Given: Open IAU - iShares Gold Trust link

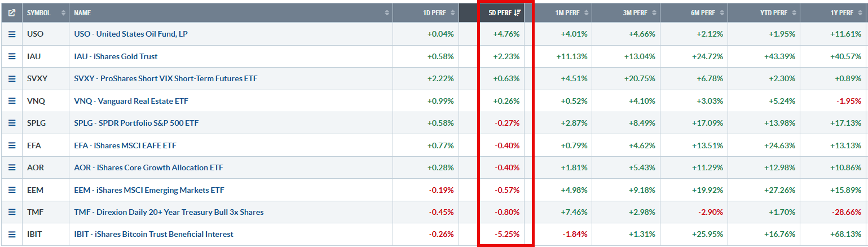Looking at the screenshot, I should (116, 56).
